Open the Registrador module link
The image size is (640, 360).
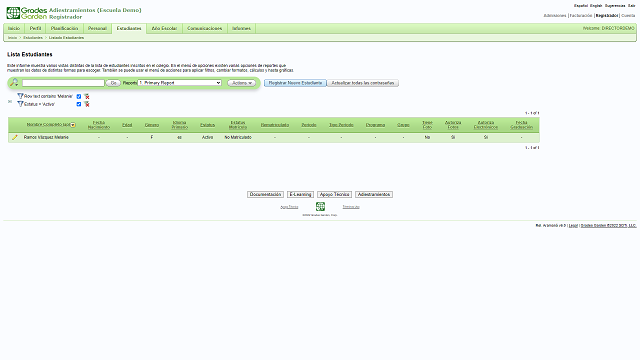click(607, 16)
